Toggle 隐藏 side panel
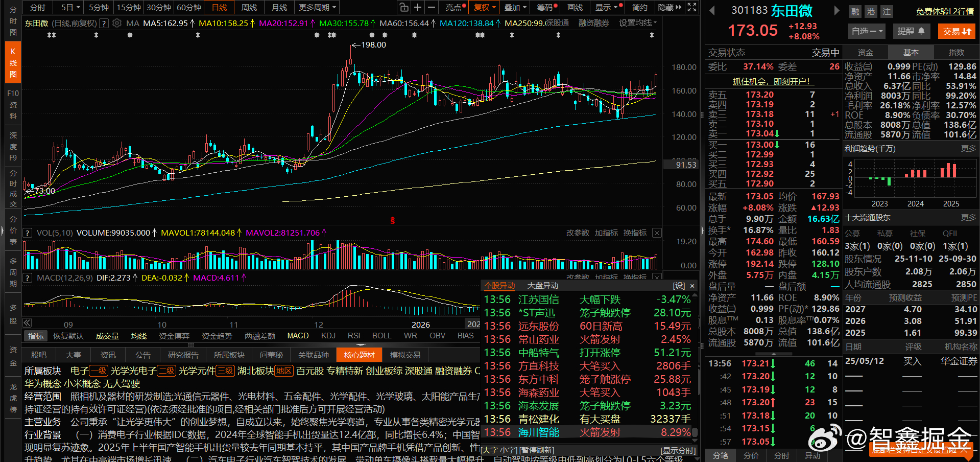This screenshot has height=462, width=980. (669, 7)
